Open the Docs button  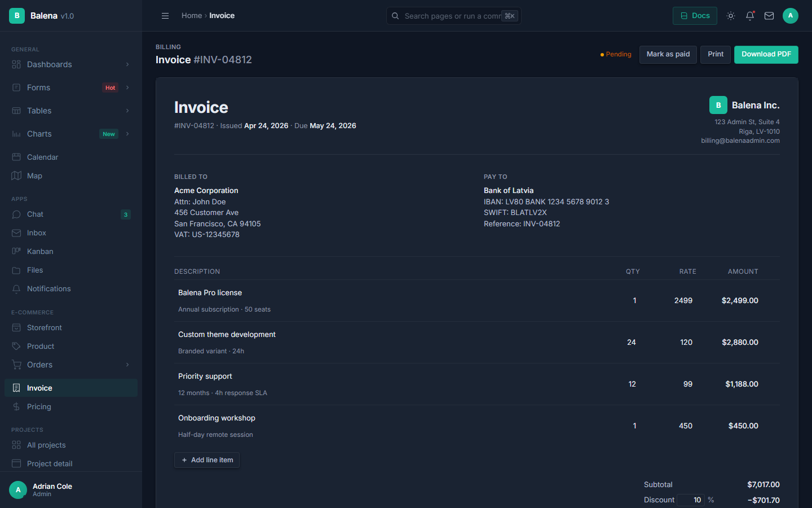point(695,16)
